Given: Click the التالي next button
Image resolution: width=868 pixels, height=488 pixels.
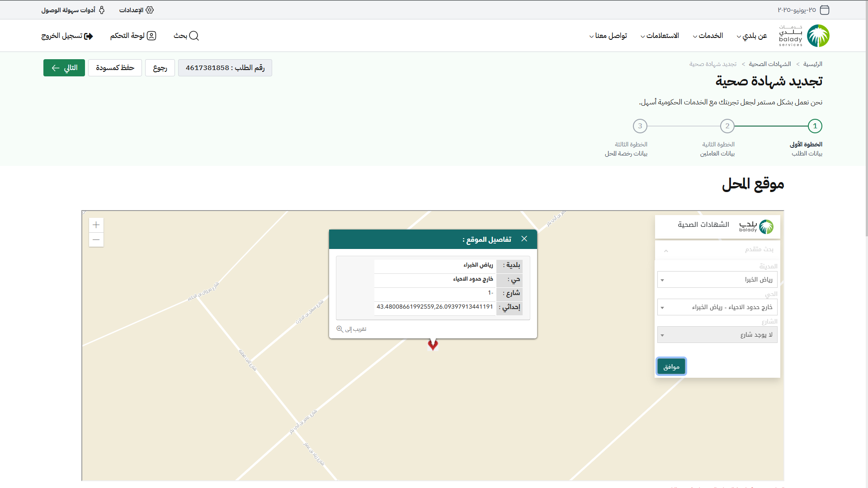Looking at the screenshot, I should pos(64,68).
